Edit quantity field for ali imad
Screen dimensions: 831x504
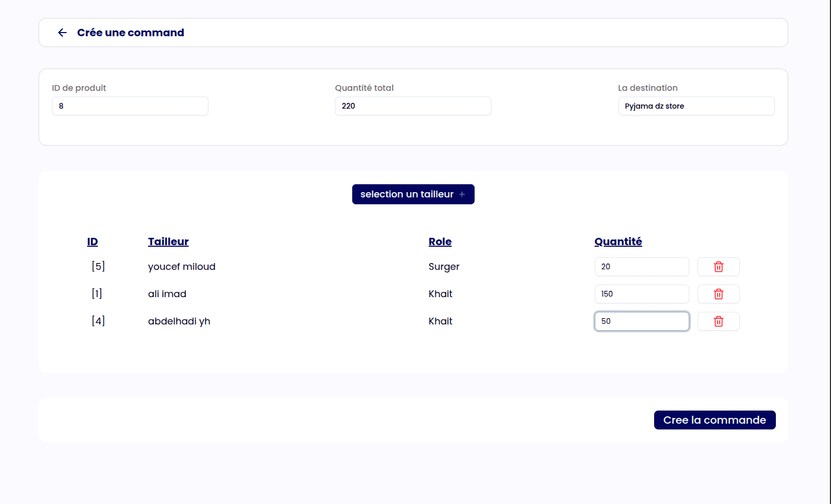coord(641,294)
